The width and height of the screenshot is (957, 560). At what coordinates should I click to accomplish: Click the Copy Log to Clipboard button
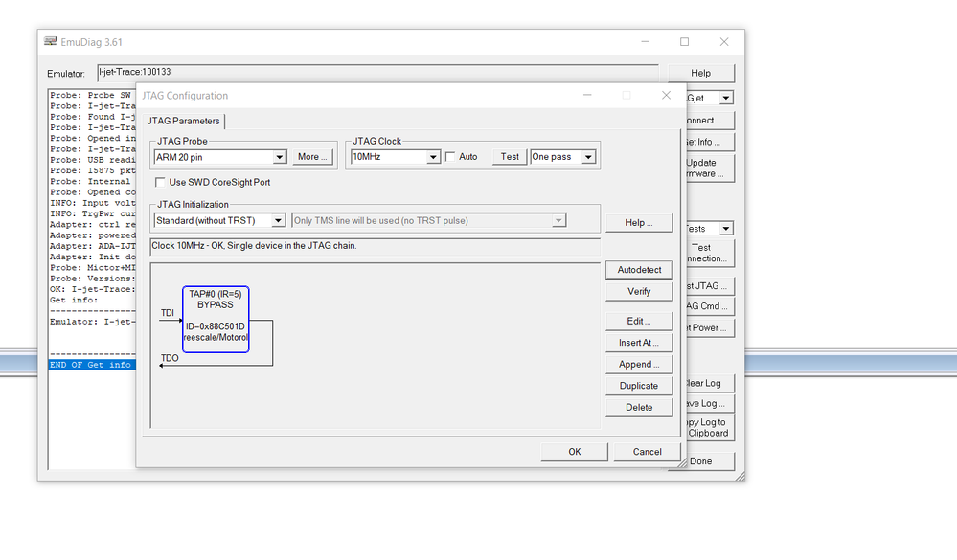pos(710,427)
